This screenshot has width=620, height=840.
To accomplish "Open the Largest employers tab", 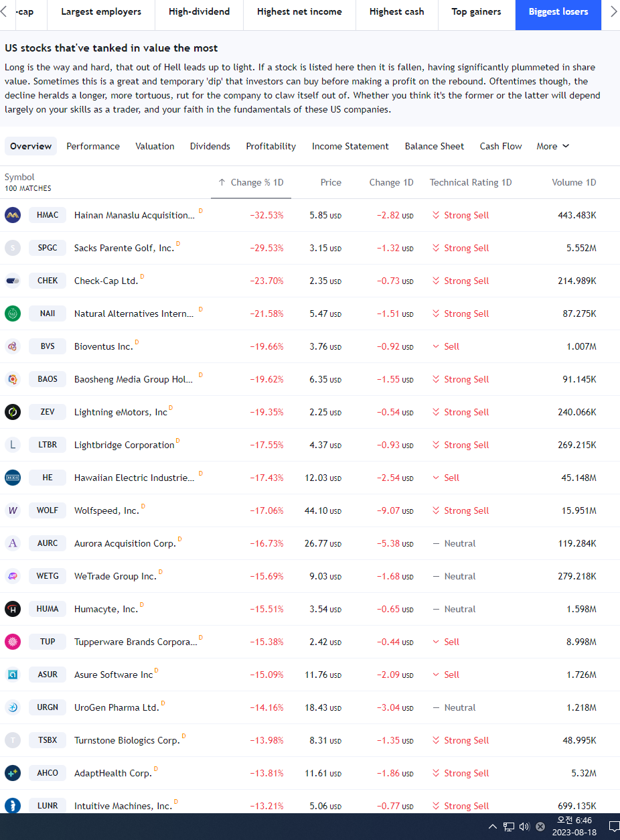I will click(101, 12).
